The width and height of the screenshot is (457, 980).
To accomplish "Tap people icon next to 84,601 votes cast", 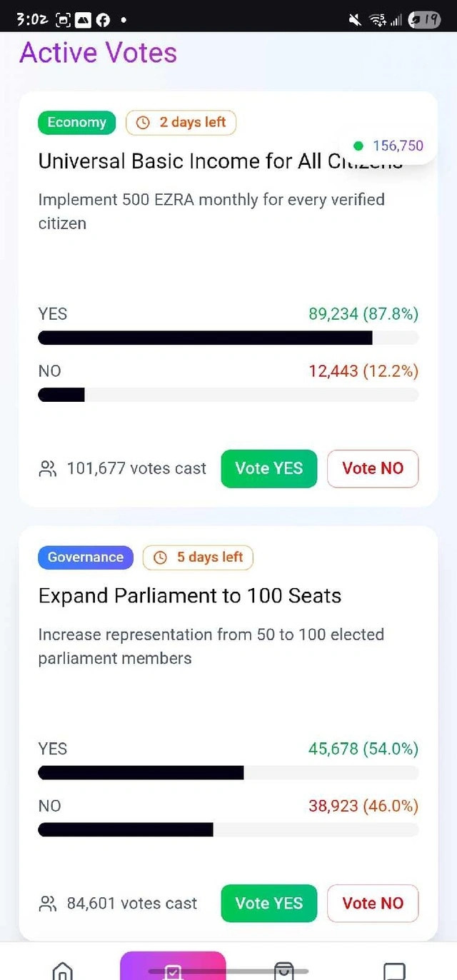I will (x=48, y=904).
